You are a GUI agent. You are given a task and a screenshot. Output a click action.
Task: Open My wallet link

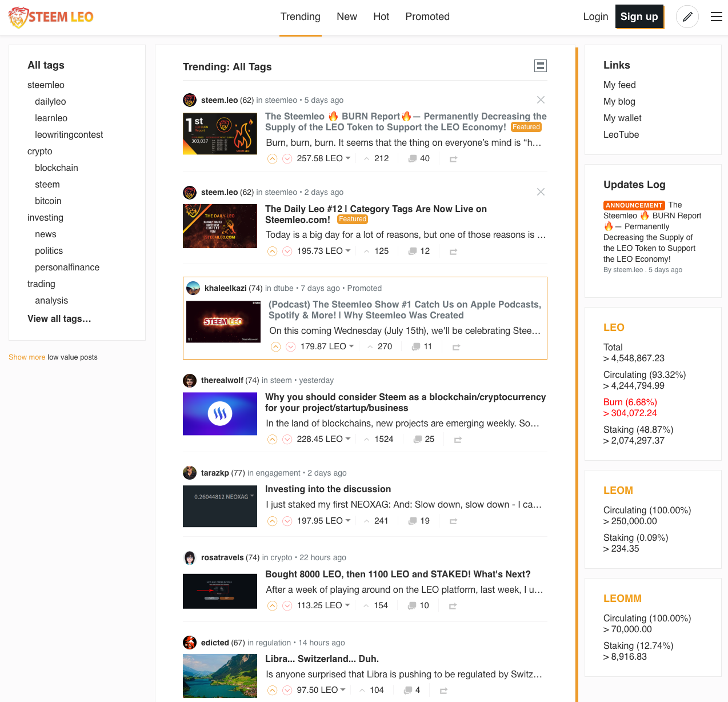coord(622,118)
